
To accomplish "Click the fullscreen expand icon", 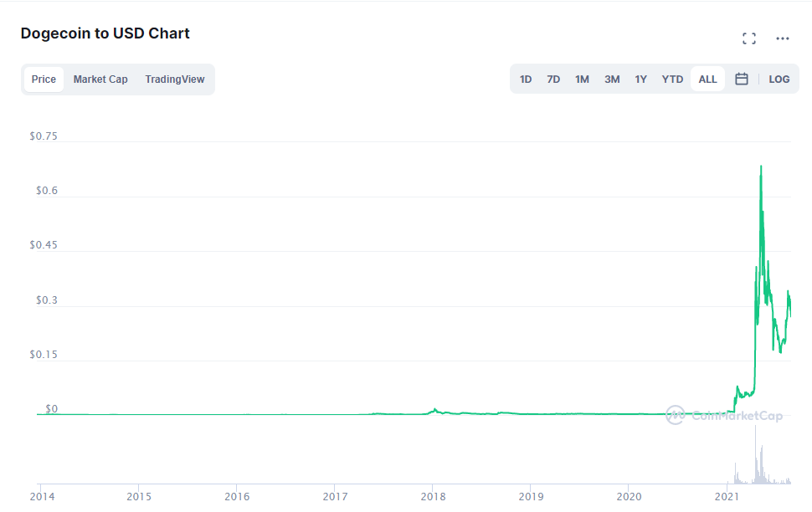I will (749, 38).
